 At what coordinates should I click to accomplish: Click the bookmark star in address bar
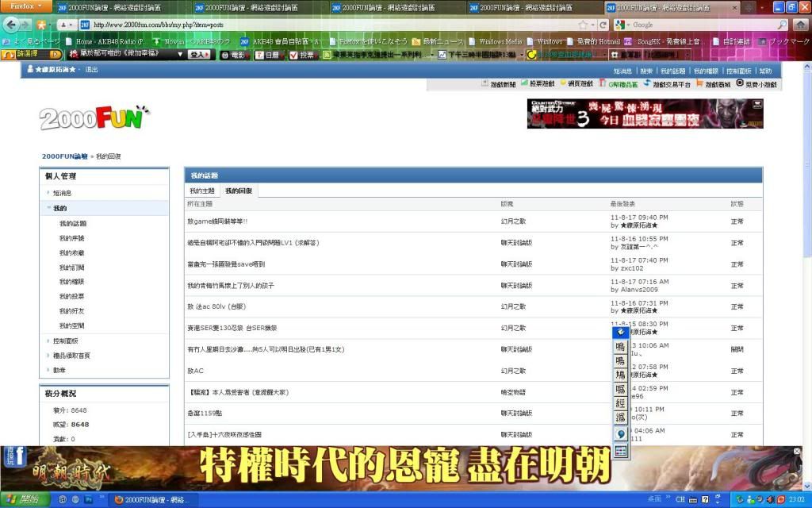(x=583, y=25)
